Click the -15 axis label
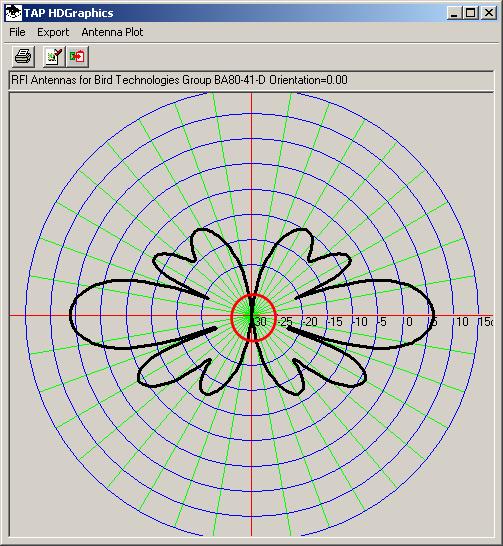 [335, 322]
